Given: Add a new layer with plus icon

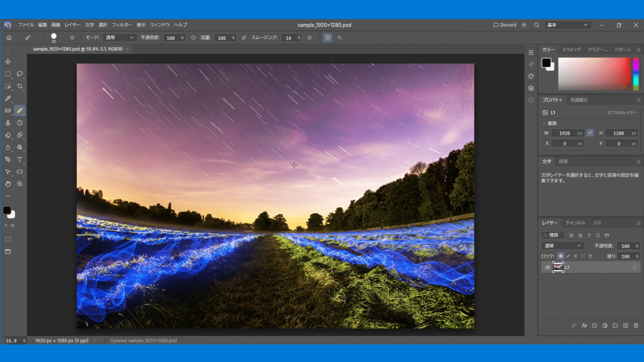Looking at the screenshot, I should pos(625,326).
